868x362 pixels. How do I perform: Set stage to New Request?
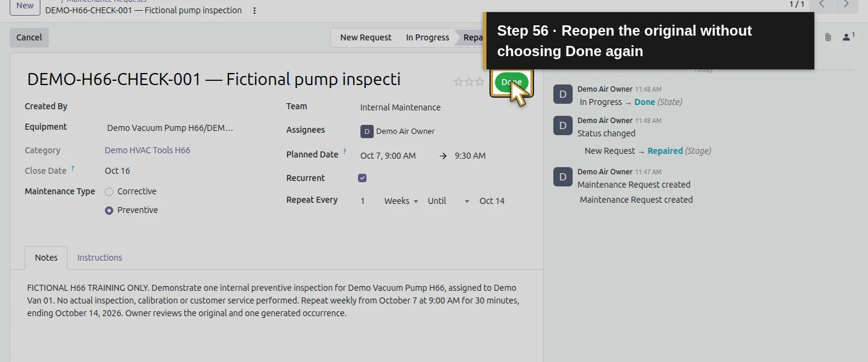365,37
